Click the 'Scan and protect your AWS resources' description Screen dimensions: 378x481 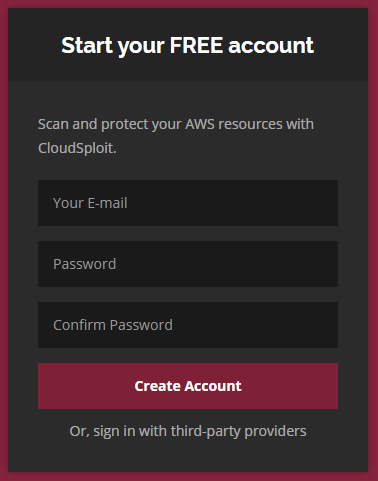176,136
